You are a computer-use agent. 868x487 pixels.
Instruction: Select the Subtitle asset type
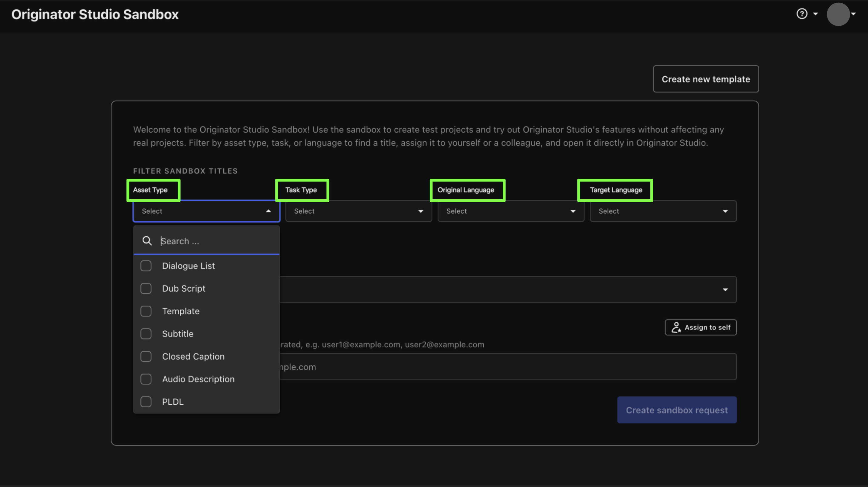[x=146, y=333]
